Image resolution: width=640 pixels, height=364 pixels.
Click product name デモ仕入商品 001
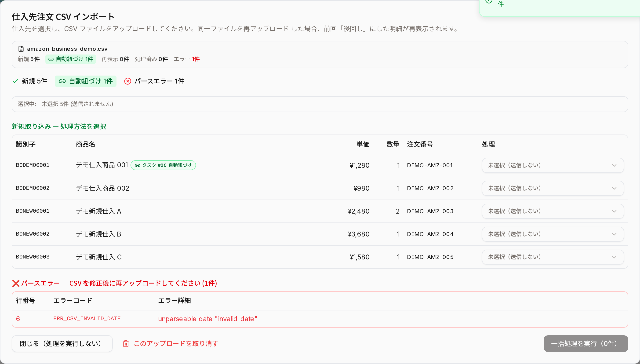(102, 165)
